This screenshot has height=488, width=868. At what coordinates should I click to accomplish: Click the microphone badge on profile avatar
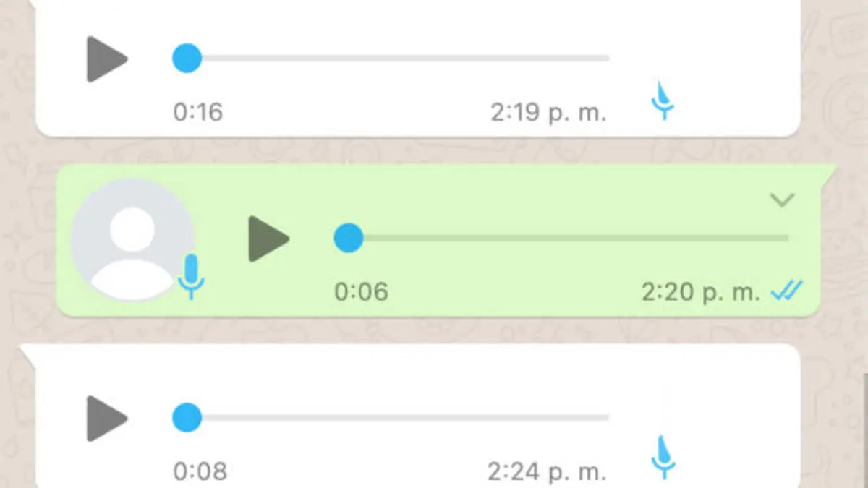point(192,276)
